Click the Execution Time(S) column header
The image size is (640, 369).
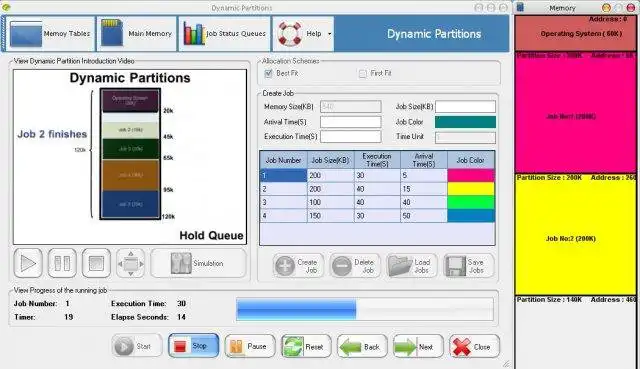tap(377, 160)
